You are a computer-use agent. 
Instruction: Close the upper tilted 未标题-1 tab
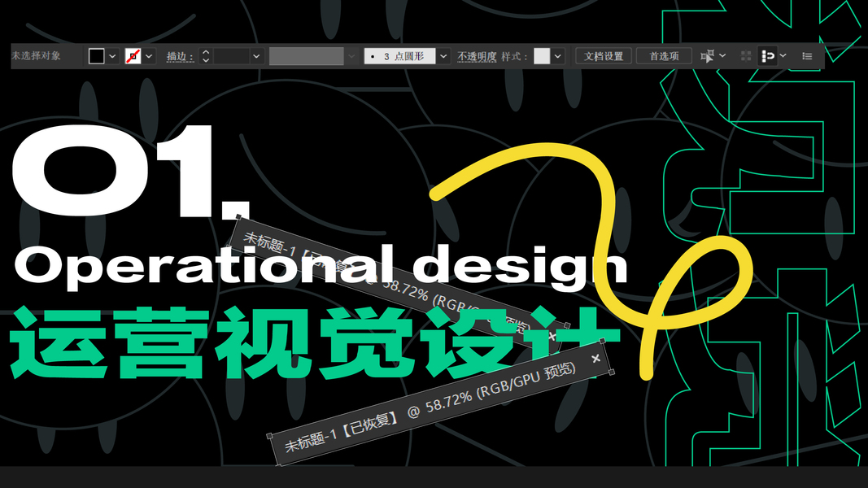[552, 336]
